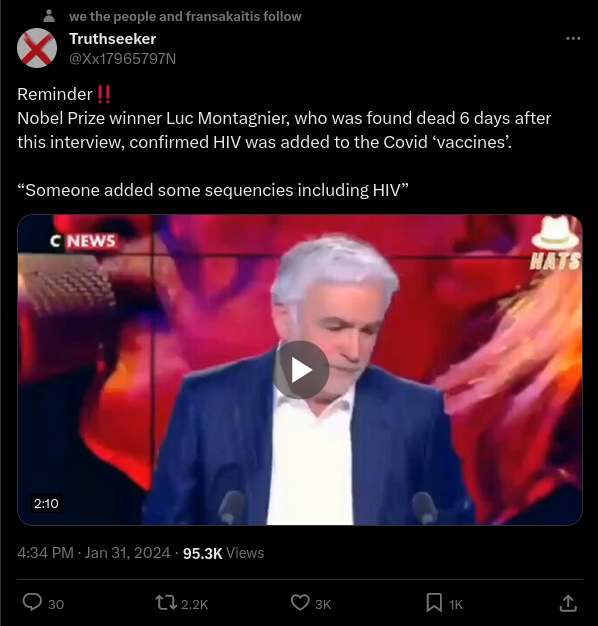Repost this tweet via retweet icon
Screen dimensions: 598x626
pos(166,603)
